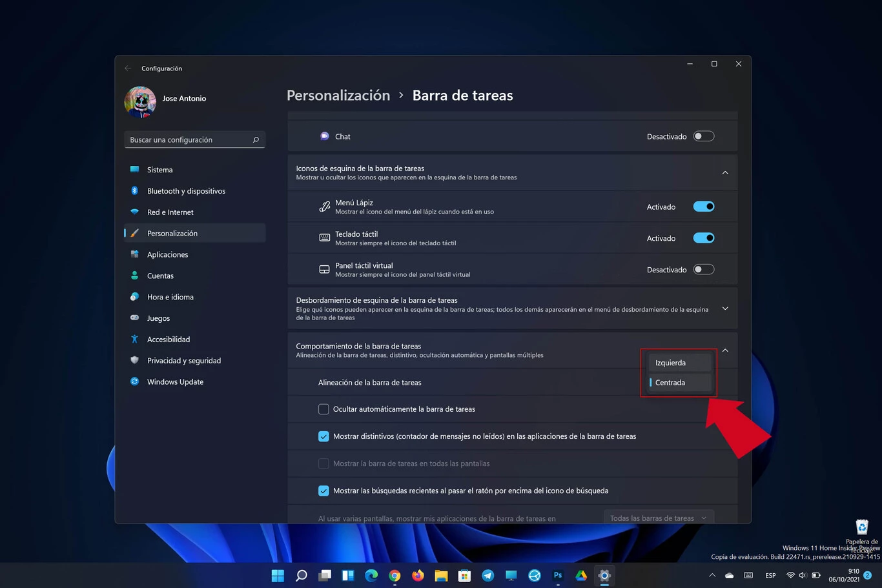Collapse Iconos de esquina de la barra section
Viewport: 882px width, 588px height.
point(724,173)
